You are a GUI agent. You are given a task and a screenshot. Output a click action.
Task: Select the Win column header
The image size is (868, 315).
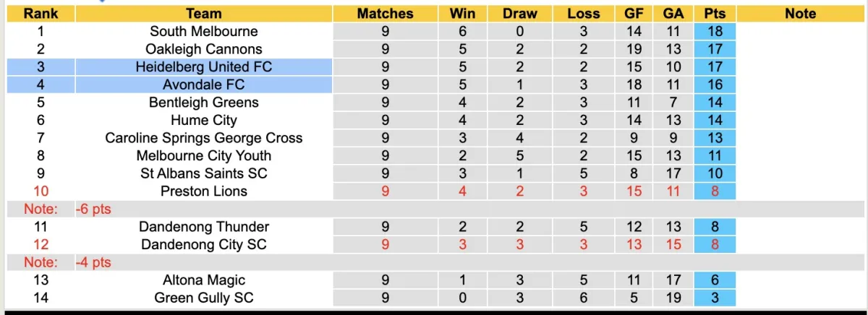click(x=462, y=14)
